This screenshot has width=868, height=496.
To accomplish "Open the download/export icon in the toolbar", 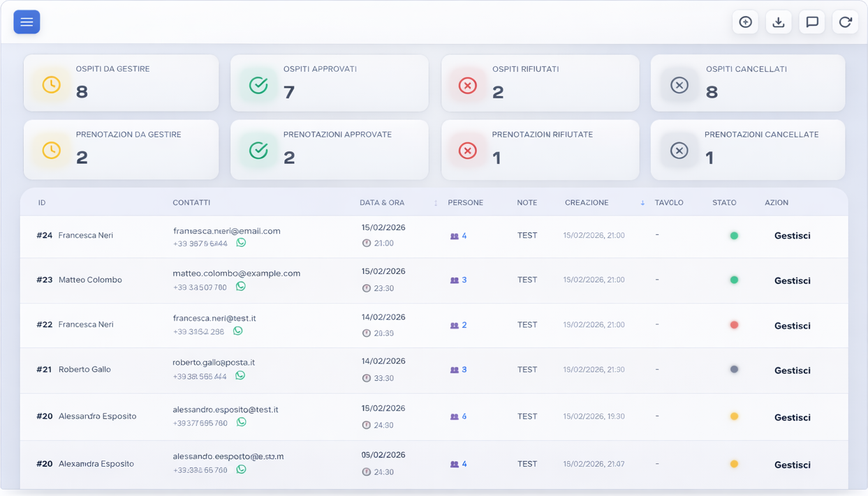I will 779,22.
